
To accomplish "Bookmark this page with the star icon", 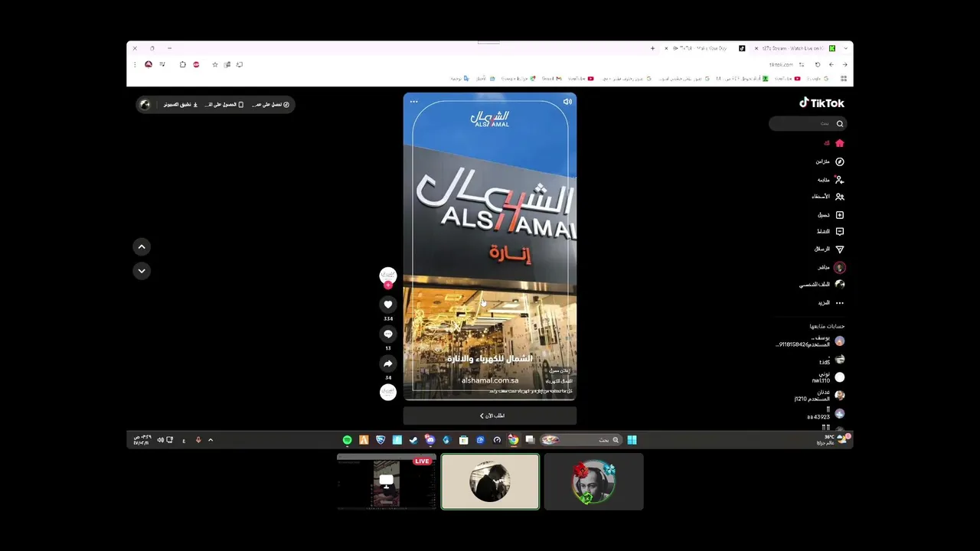I will click(x=215, y=65).
